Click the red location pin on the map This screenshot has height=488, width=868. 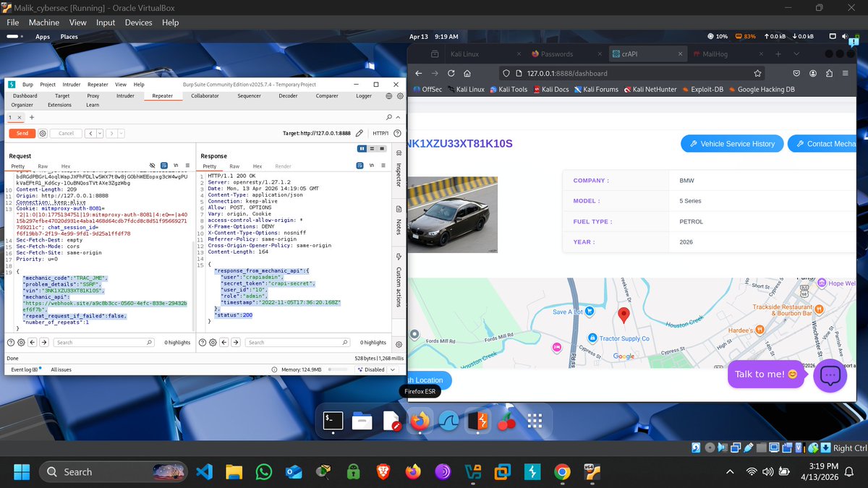point(624,315)
